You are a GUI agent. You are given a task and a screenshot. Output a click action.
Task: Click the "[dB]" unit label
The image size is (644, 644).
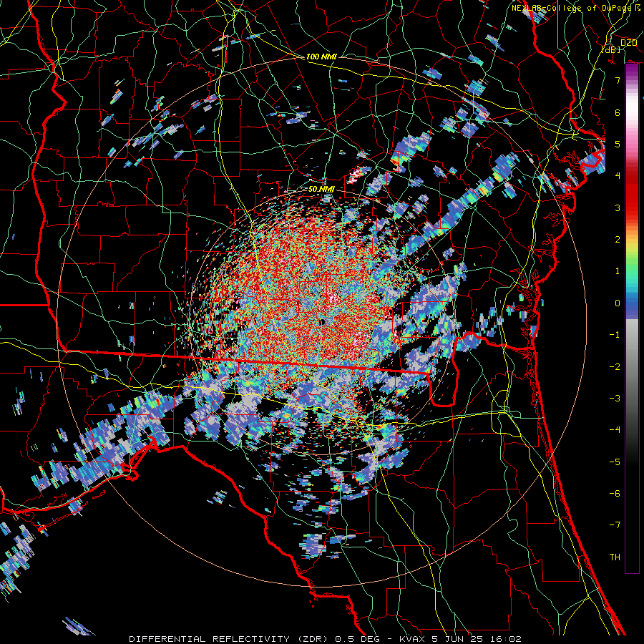[x=611, y=49]
